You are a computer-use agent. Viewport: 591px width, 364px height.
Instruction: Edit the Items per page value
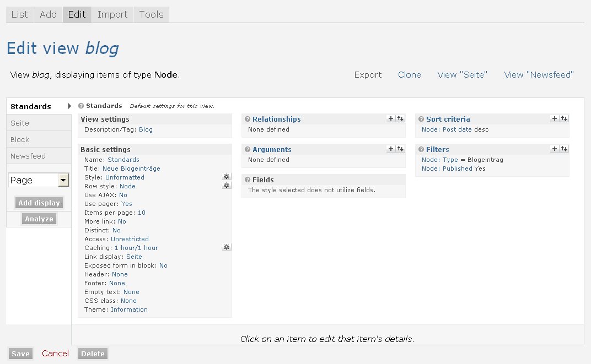tap(142, 213)
